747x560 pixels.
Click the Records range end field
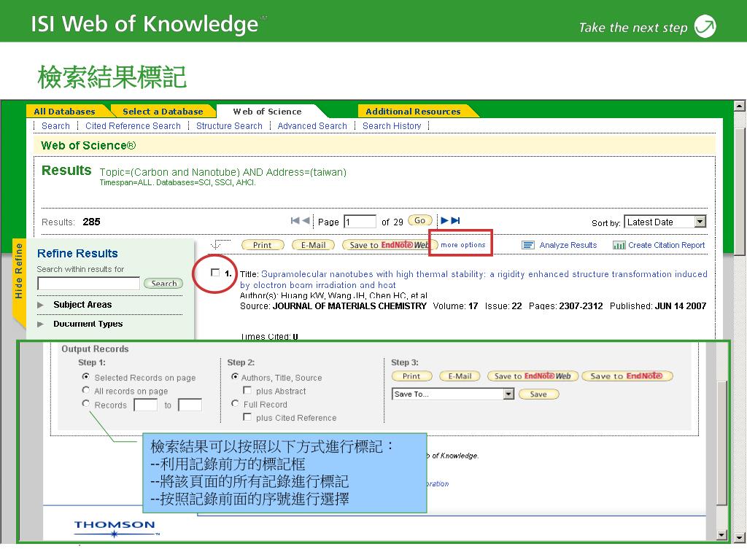click(190, 405)
